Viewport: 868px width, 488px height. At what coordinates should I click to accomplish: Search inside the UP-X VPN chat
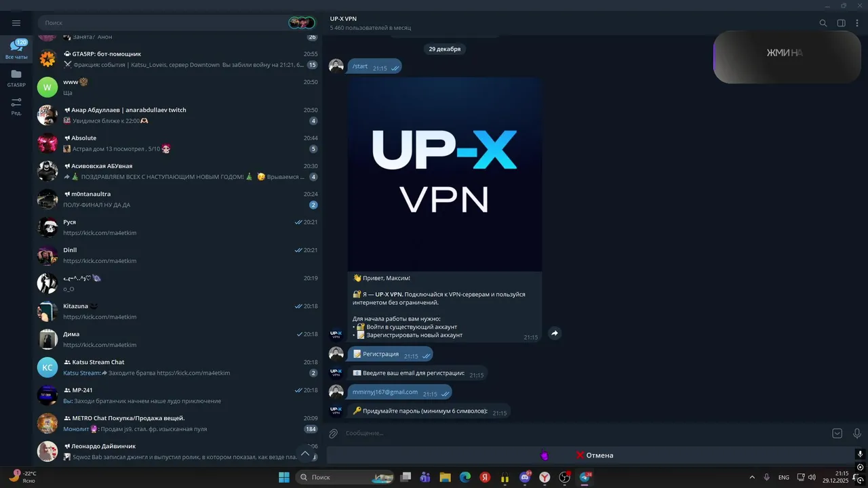823,23
